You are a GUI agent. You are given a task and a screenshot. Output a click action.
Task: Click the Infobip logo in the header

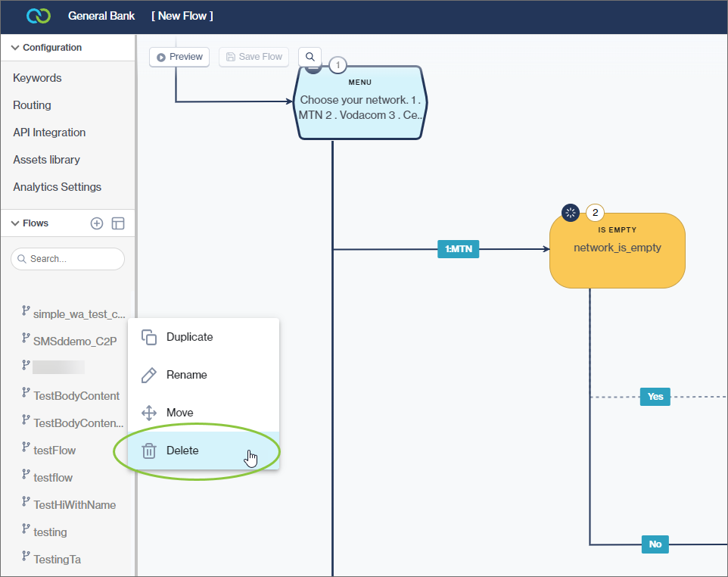tap(38, 15)
